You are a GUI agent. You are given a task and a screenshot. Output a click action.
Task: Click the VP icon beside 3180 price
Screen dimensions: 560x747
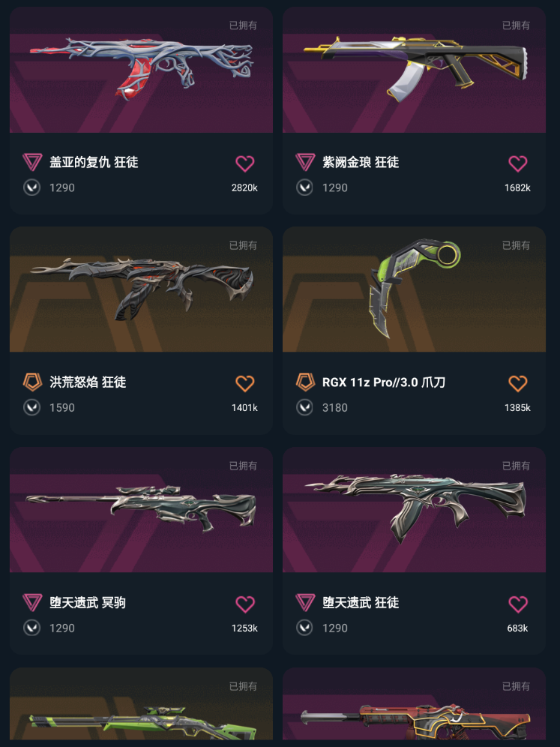pyautogui.click(x=305, y=408)
